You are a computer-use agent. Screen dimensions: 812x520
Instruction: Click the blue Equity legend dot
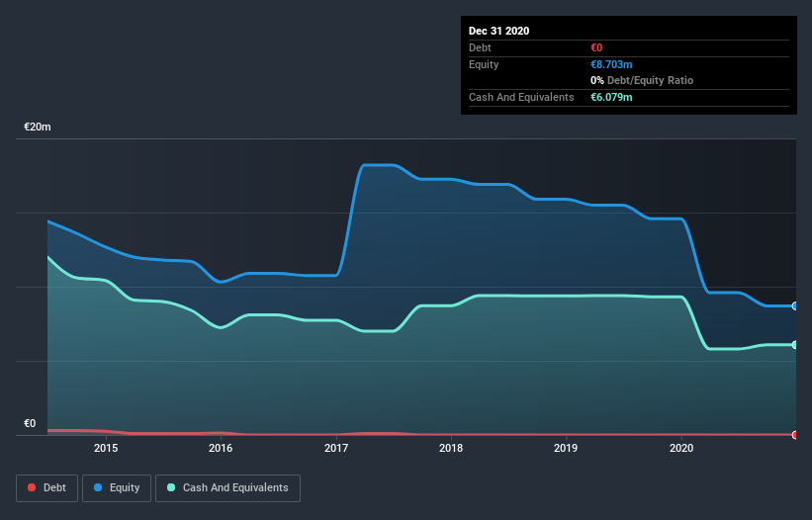click(x=98, y=487)
